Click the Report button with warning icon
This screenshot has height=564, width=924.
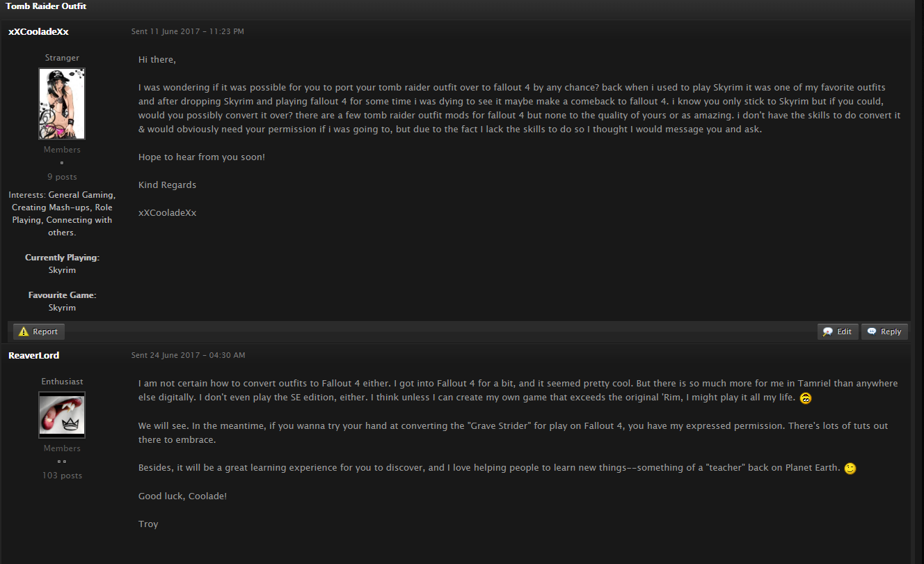pyautogui.click(x=39, y=331)
